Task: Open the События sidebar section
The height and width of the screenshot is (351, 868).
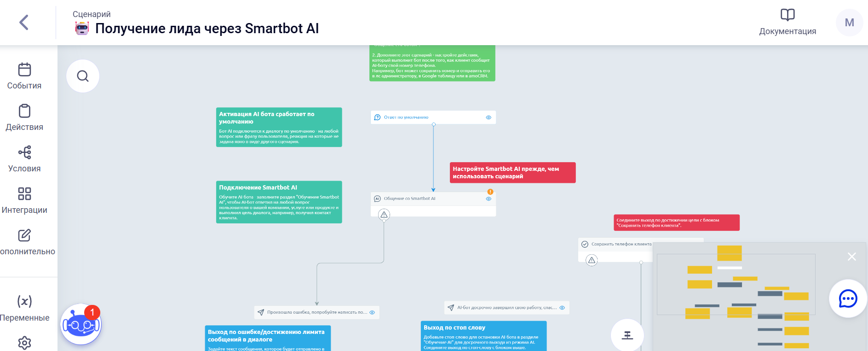Action: pyautogui.click(x=24, y=76)
